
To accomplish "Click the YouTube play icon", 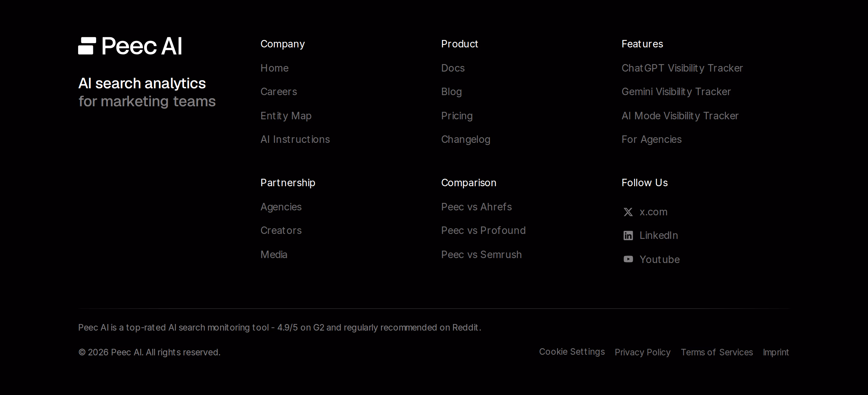I will pyautogui.click(x=628, y=259).
